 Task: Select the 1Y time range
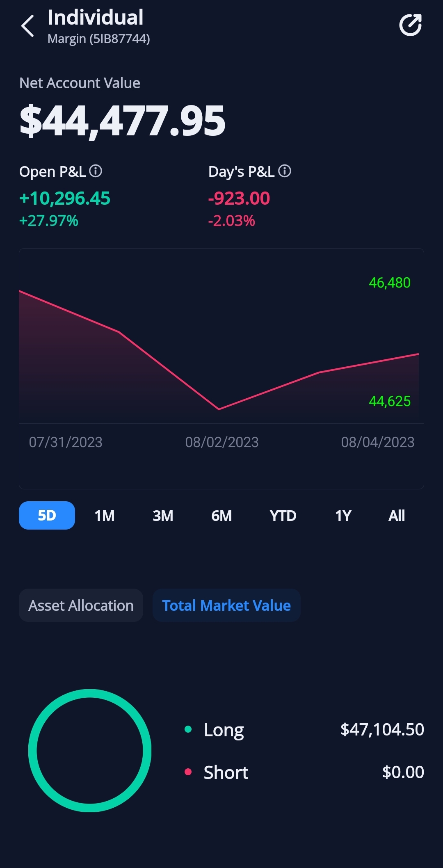tap(343, 516)
